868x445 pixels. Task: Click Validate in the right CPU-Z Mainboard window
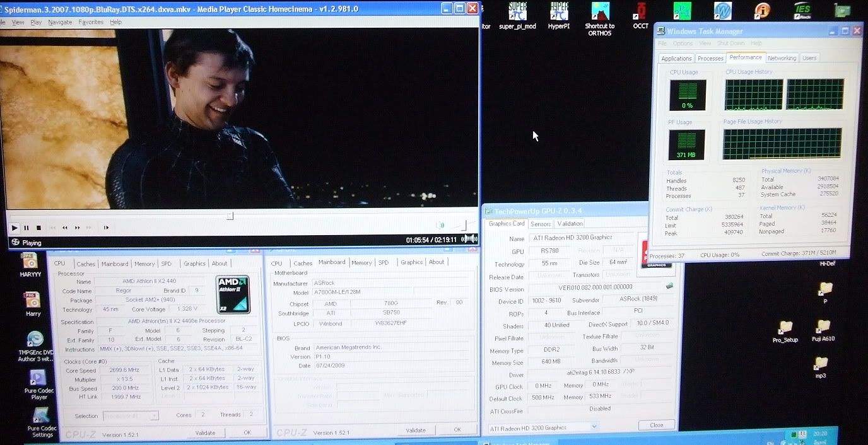(x=416, y=430)
